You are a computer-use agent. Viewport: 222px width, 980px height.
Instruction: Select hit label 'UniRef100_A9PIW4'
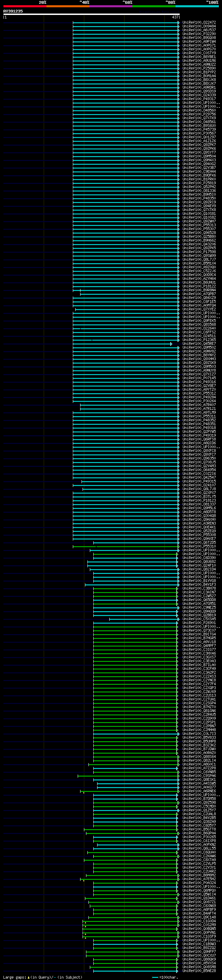[x=199, y=41]
